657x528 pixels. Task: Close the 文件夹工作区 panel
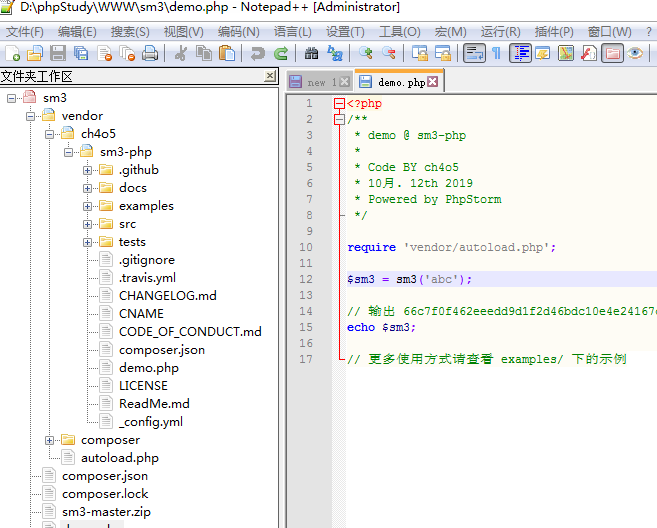click(x=270, y=76)
